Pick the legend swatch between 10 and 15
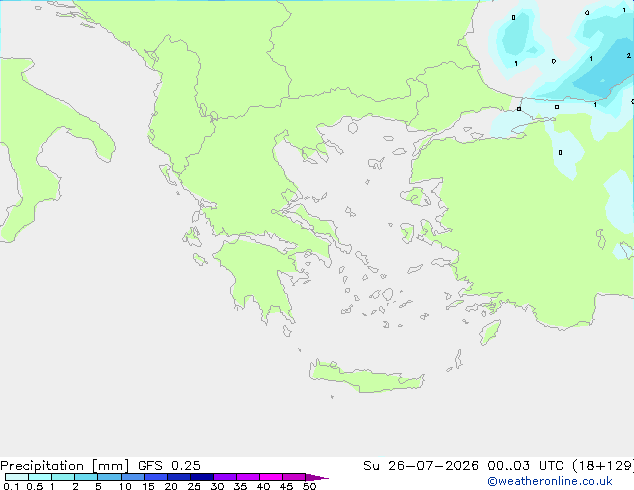Viewport: 634px width, 490px height. click(132, 477)
